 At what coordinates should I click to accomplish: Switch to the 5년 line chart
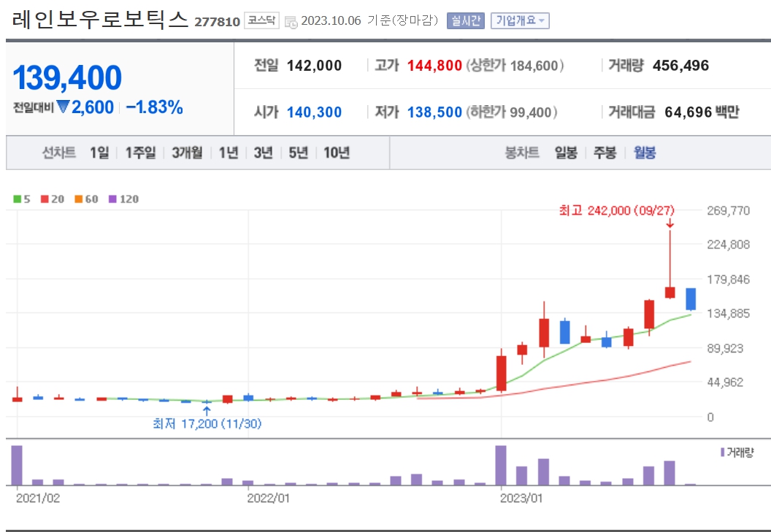pos(298,153)
